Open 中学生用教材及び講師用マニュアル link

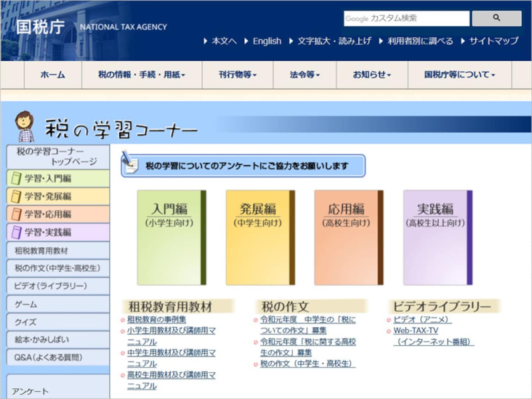171,358
